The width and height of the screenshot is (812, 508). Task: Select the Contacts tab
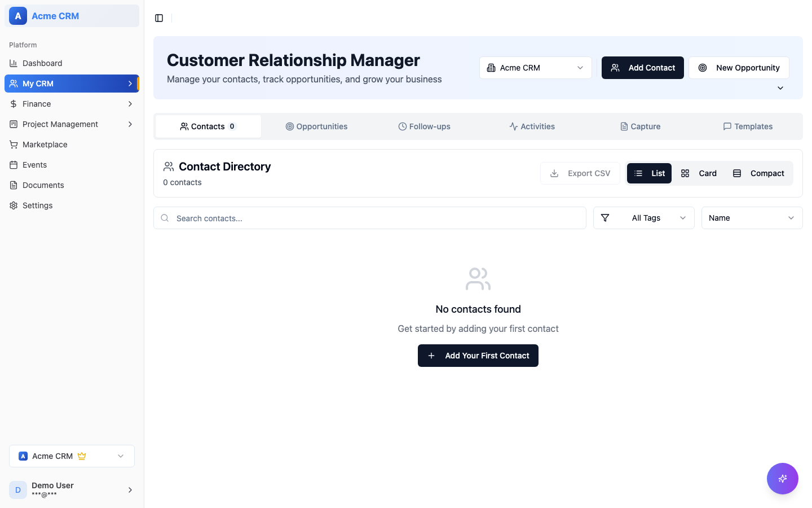[208, 126]
